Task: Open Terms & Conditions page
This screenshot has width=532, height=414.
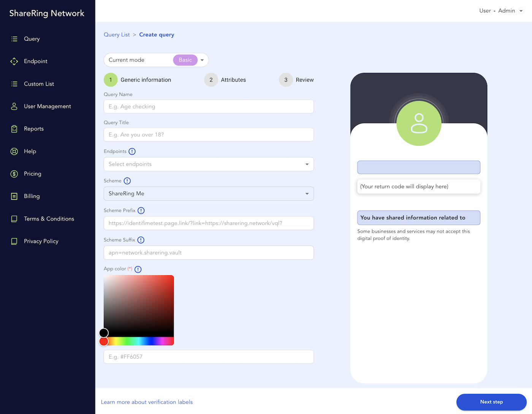Action: click(49, 219)
